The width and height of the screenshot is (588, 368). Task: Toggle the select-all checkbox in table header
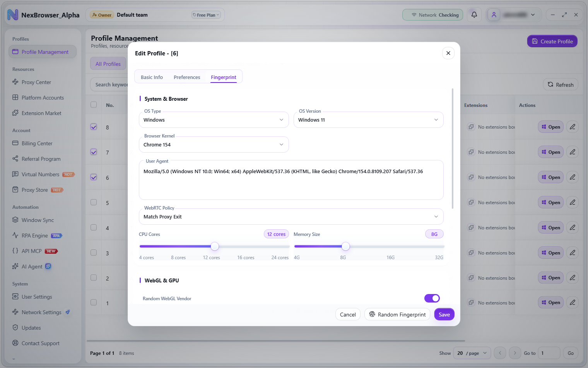[x=94, y=105]
